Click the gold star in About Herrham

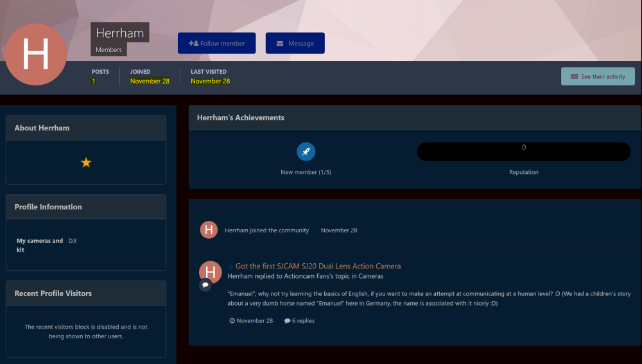pos(86,162)
